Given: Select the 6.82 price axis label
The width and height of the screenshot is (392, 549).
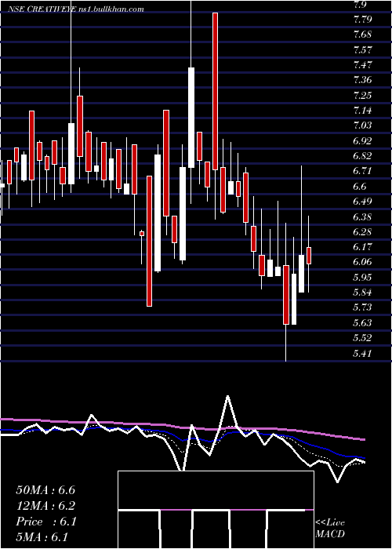Looking at the screenshot, I should 362,156.
